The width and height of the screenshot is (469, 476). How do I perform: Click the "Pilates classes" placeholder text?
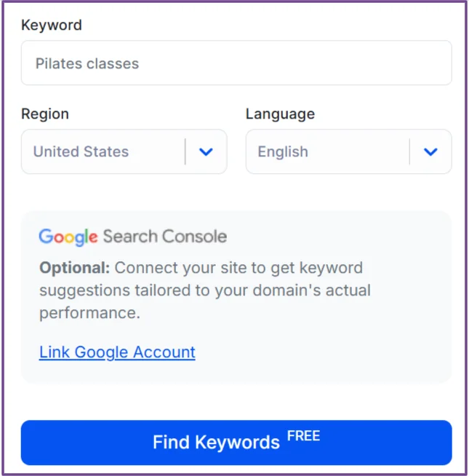click(x=87, y=63)
